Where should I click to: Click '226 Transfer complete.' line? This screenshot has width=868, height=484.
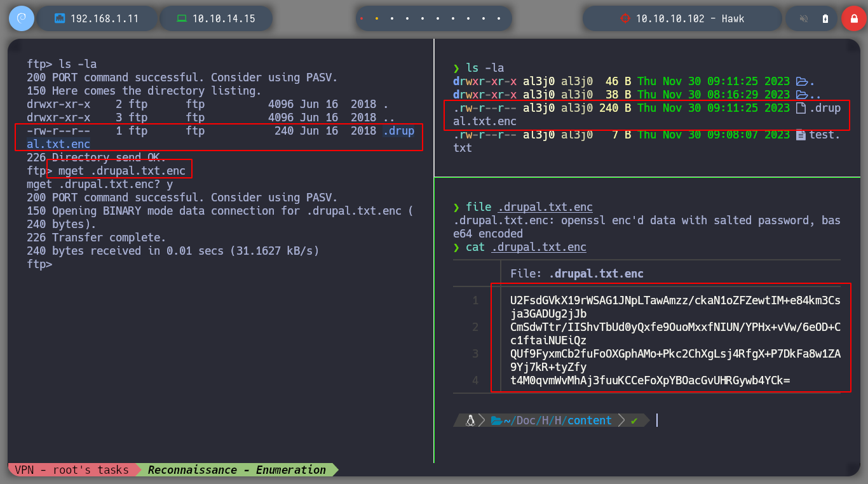click(x=97, y=238)
